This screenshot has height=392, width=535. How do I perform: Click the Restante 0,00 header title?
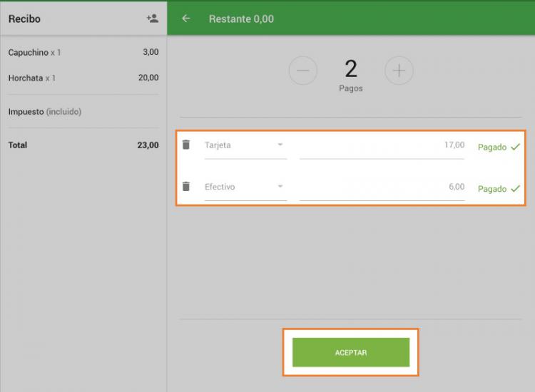click(241, 19)
